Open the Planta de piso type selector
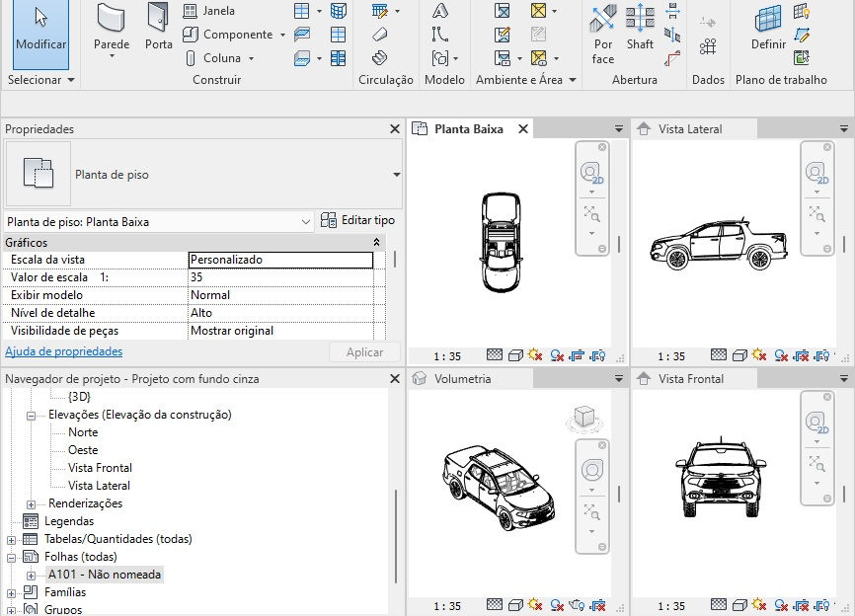The image size is (855, 616). [397, 175]
